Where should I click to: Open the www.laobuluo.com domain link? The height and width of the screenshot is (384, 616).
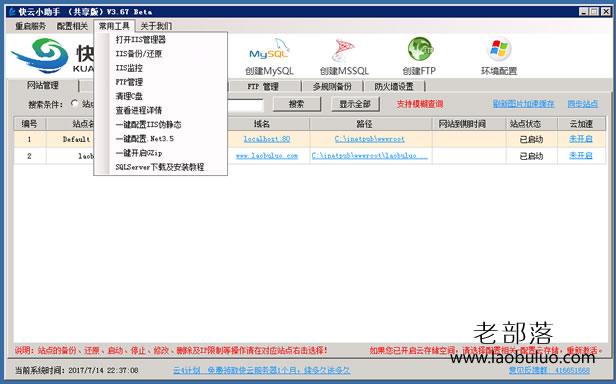(267, 156)
